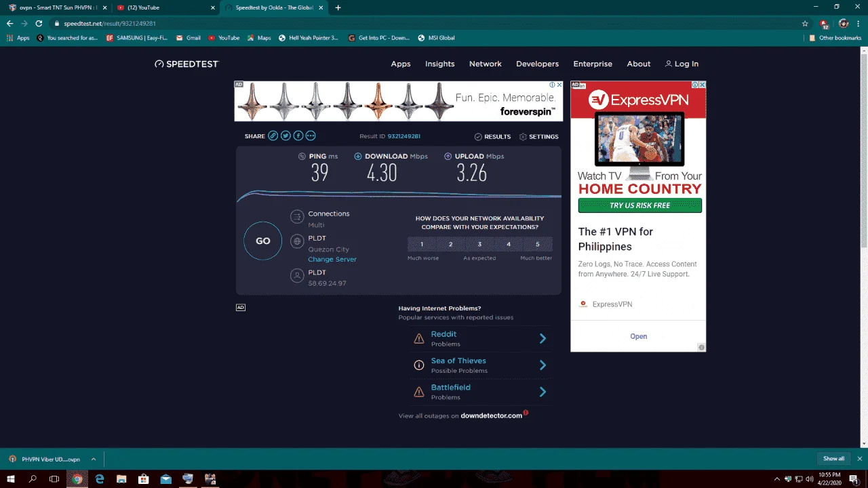Viewport: 868px width, 488px height.
Task: Copy the share link icon
Action: coord(273,136)
